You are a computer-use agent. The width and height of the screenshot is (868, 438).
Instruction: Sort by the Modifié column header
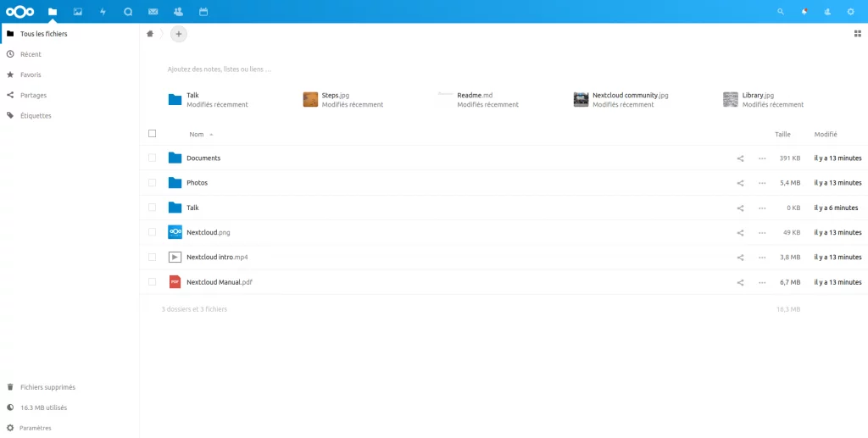point(826,135)
